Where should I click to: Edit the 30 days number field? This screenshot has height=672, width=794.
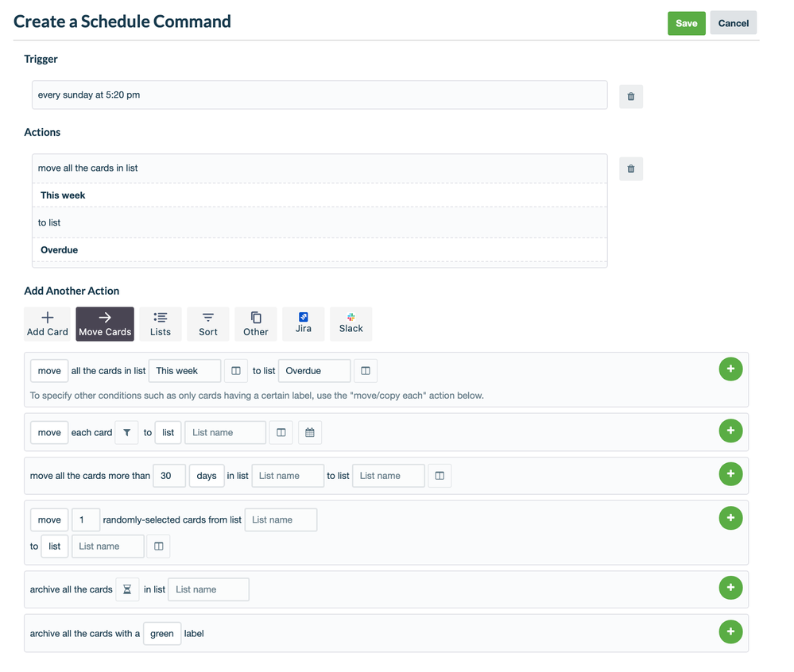[x=169, y=476]
